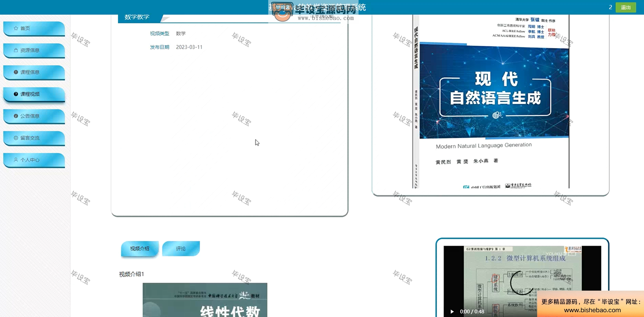Viewport: 644px width, 317px height.
Task: Click the 退出 logout button
Action: [x=625, y=8]
